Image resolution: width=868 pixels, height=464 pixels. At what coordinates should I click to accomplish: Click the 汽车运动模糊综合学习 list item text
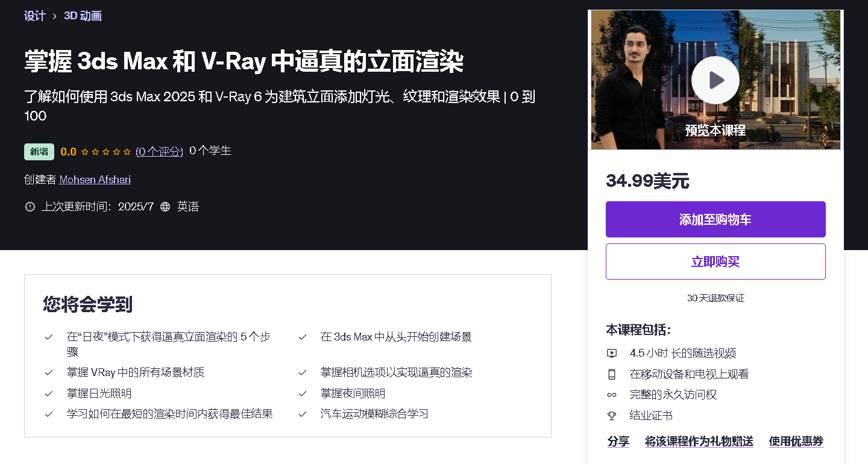click(374, 414)
